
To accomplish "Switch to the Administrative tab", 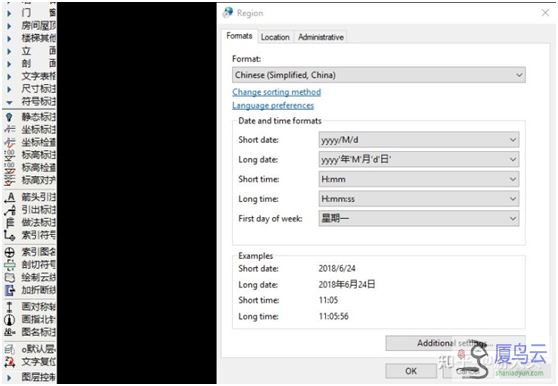I will (x=321, y=37).
